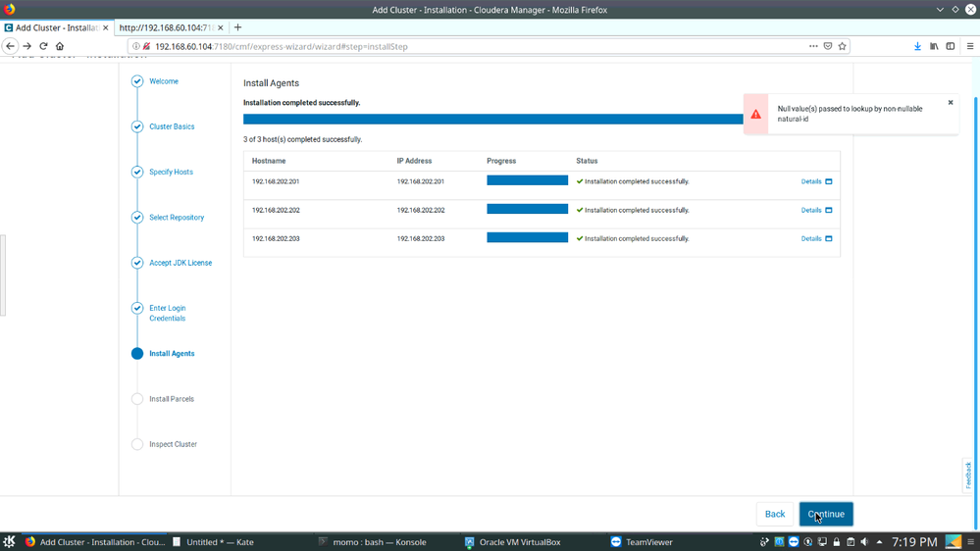The height and width of the screenshot is (551, 980).
Task: Click the lock screen tray icon
Action: pos(836,542)
